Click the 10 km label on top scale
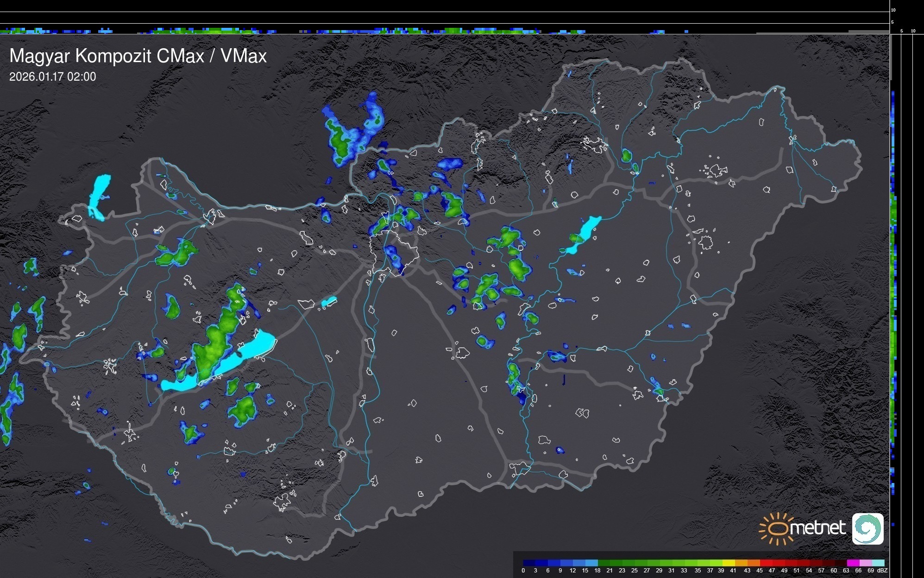Image resolution: width=924 pixels, height=578 pixels. tap(893, 10)
